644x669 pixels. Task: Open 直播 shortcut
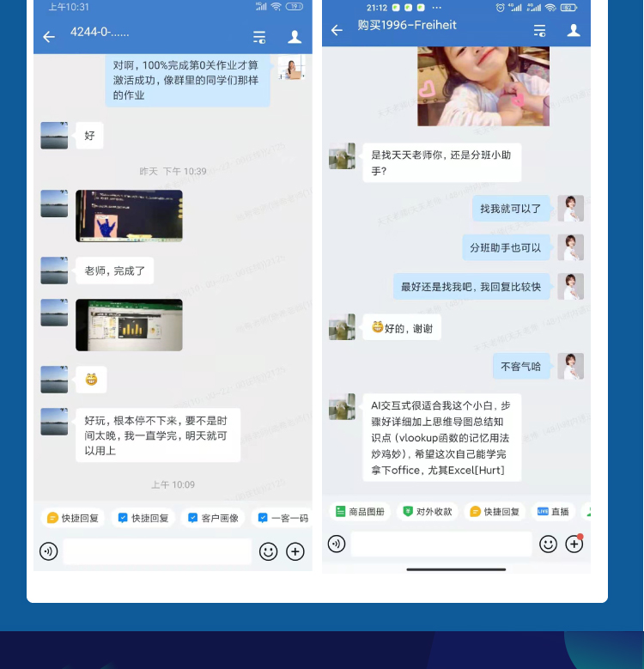click(x=553, y=512)
